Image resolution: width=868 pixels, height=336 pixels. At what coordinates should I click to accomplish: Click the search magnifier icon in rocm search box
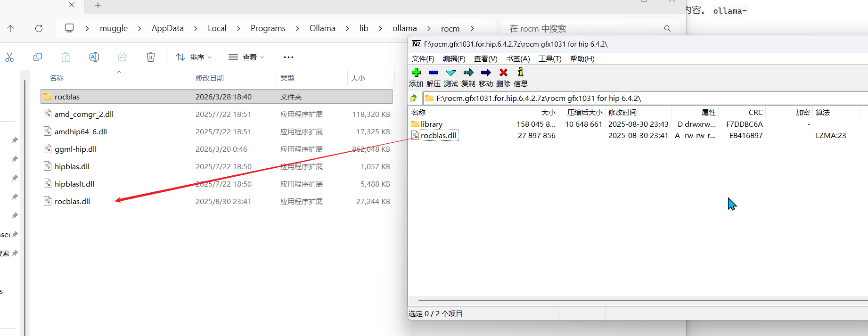(x=667, y=28)
